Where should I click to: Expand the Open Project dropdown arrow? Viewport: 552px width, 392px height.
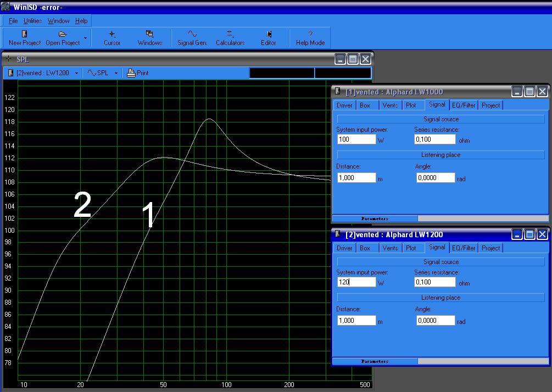pyautogui.click(x=85, y=38)
